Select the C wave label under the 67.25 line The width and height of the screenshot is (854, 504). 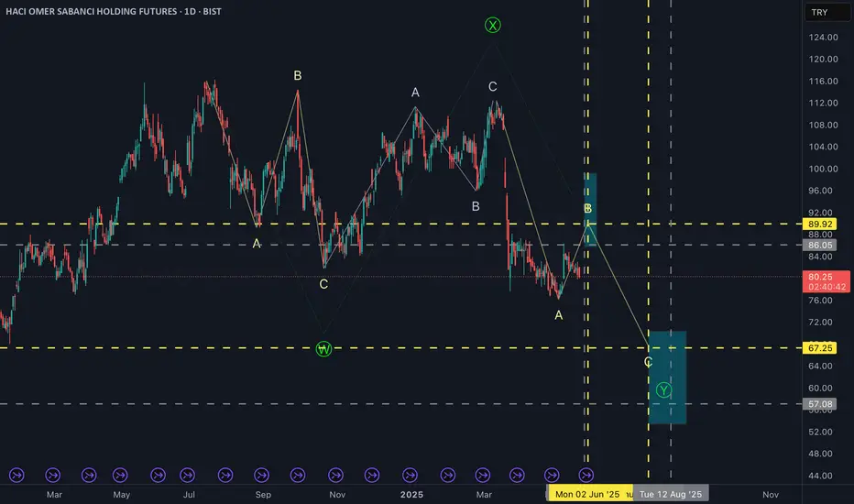(x=648, y=362)
